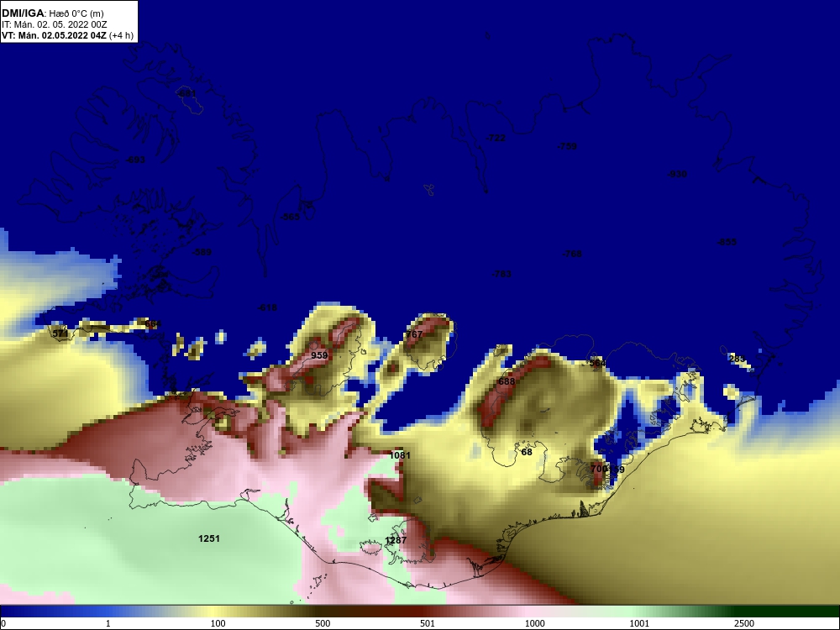Click the map value -693
This screenshot has width=840, height=630.
135,160
